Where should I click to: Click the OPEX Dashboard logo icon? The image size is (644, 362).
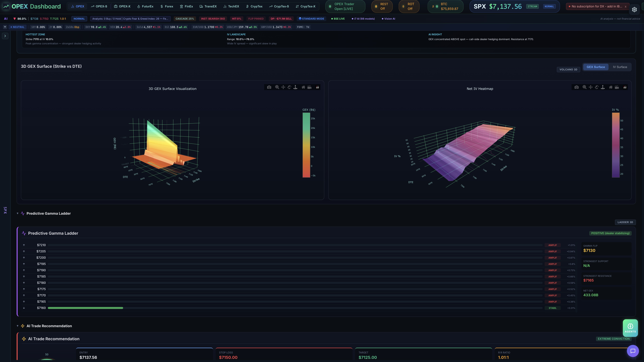(6, 7)
